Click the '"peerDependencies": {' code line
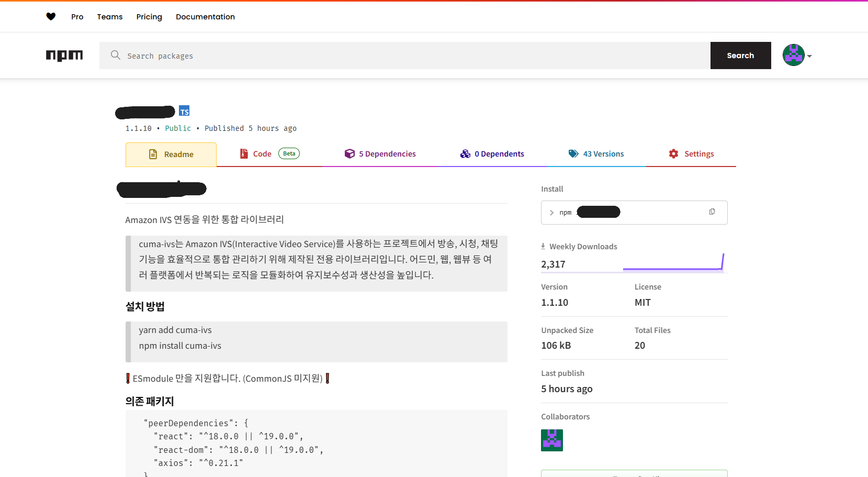This screenshot has width=868, height=477. (x=196, y=423)
